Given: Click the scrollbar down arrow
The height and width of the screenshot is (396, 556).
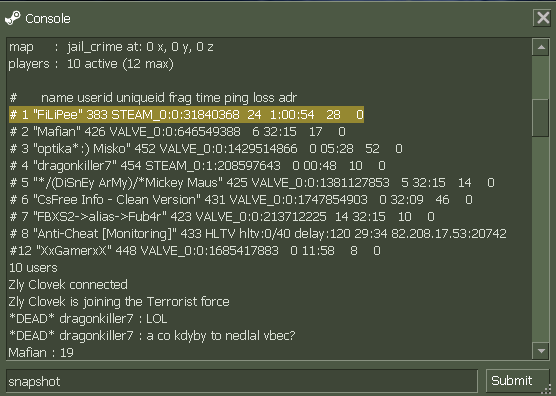Looking at the screenshot, I should (541, 351).
